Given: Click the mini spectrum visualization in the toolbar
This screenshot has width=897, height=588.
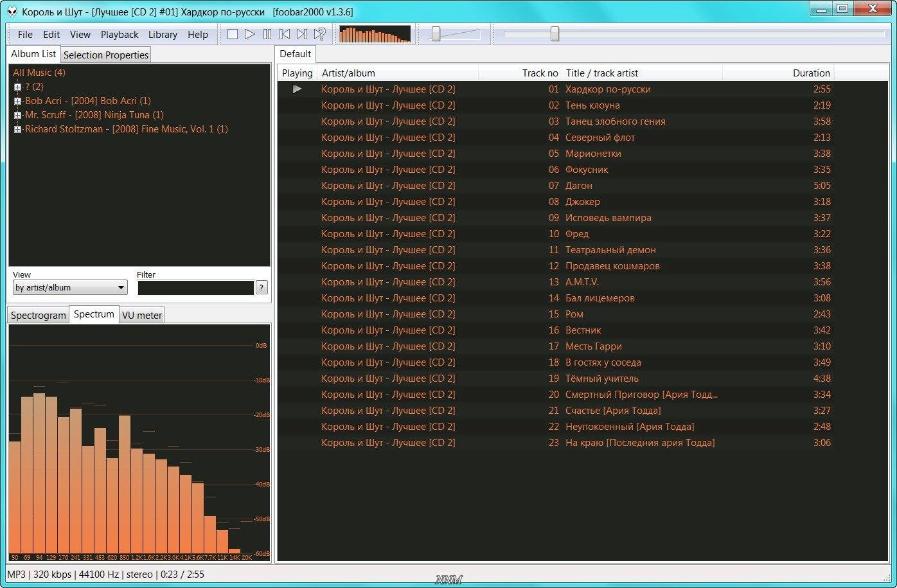Looking at the screenshot, I should pos(375,34).
